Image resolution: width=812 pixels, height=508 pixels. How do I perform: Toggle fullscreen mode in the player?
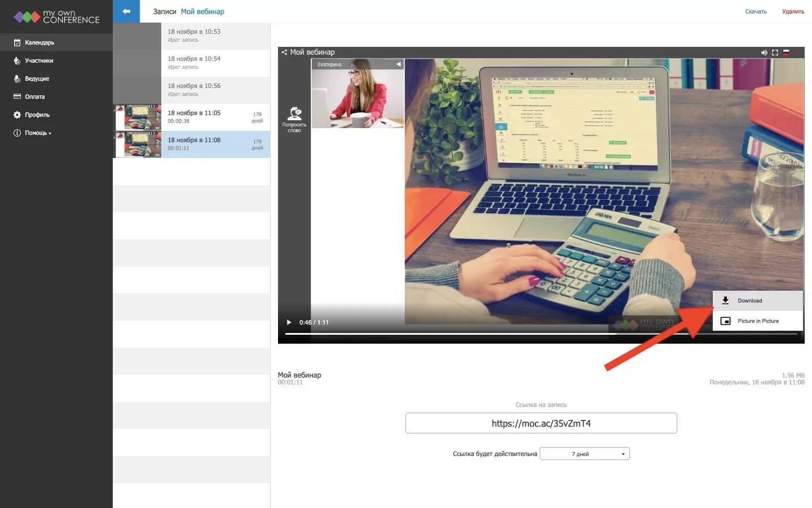pyautogui.click(x=775, y=52)
